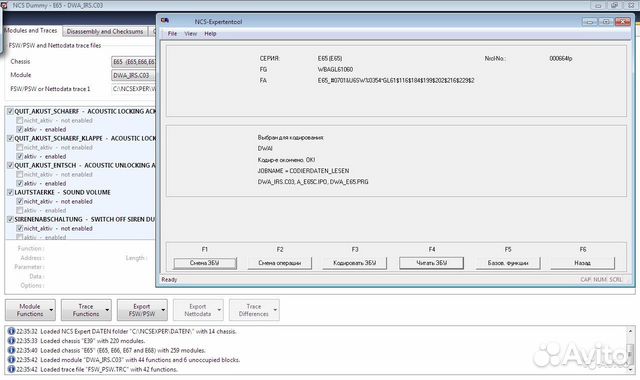Click the NCS Dummy app icon in title bar
The image size is (640, 380).
coord(4,5)
